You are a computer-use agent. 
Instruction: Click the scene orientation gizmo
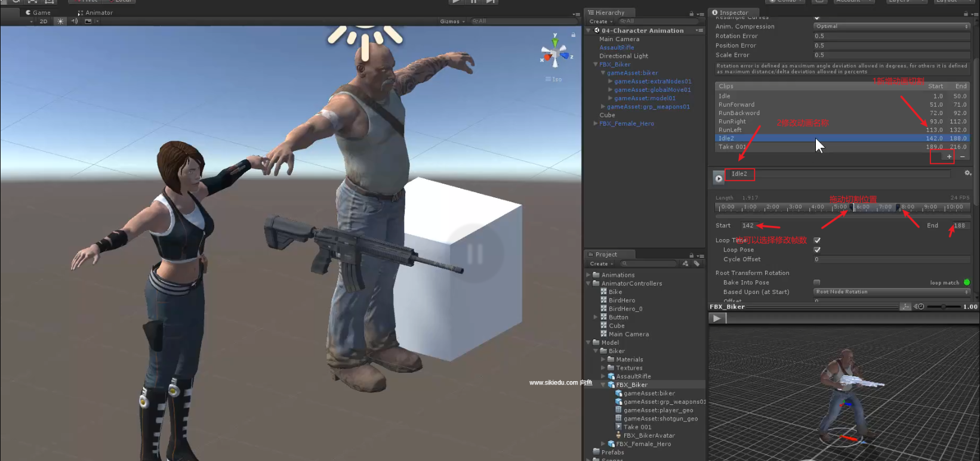point(555,52)
